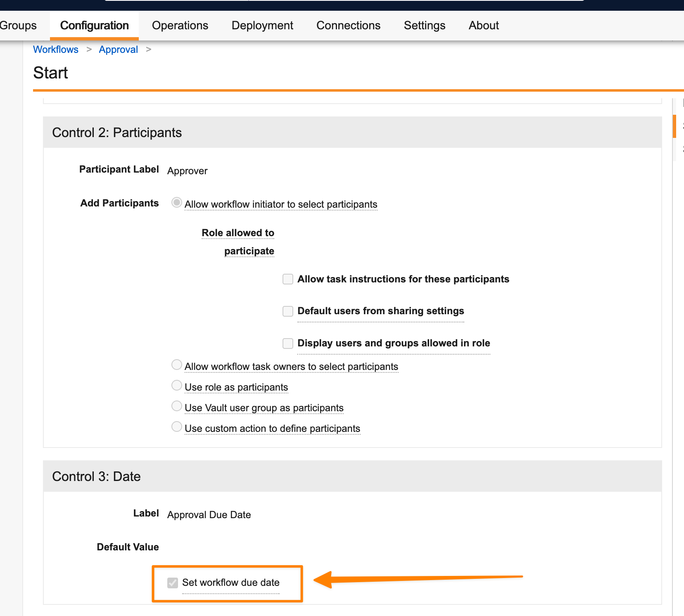Select Use role as participants option
The image size is (684, 616).
click(177, 386)
